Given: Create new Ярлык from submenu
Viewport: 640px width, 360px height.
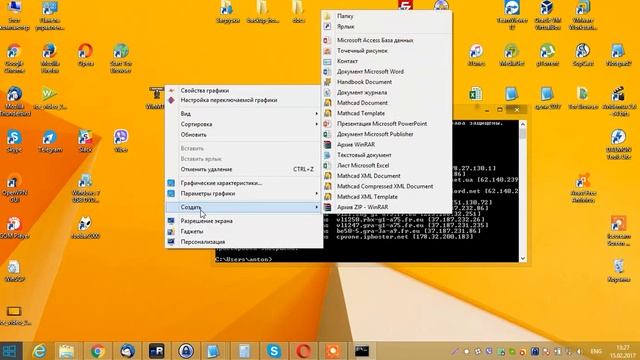Looking at the screenshot, I should [387, 27].
